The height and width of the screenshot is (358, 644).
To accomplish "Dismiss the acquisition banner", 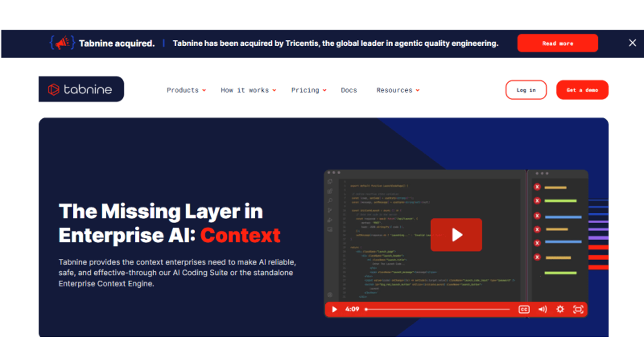I will coord(632,43).
